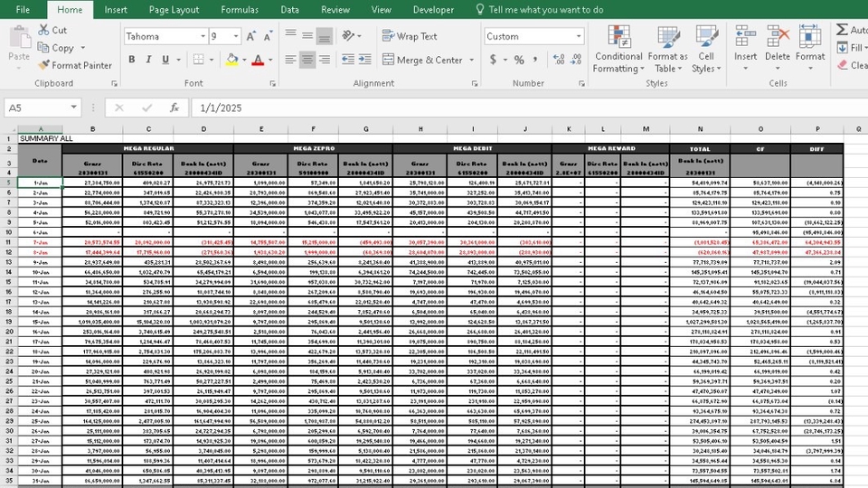This screenshot has width=868, height=488.
Task: Apply the red Font Color A
Action: click(258, 60)
